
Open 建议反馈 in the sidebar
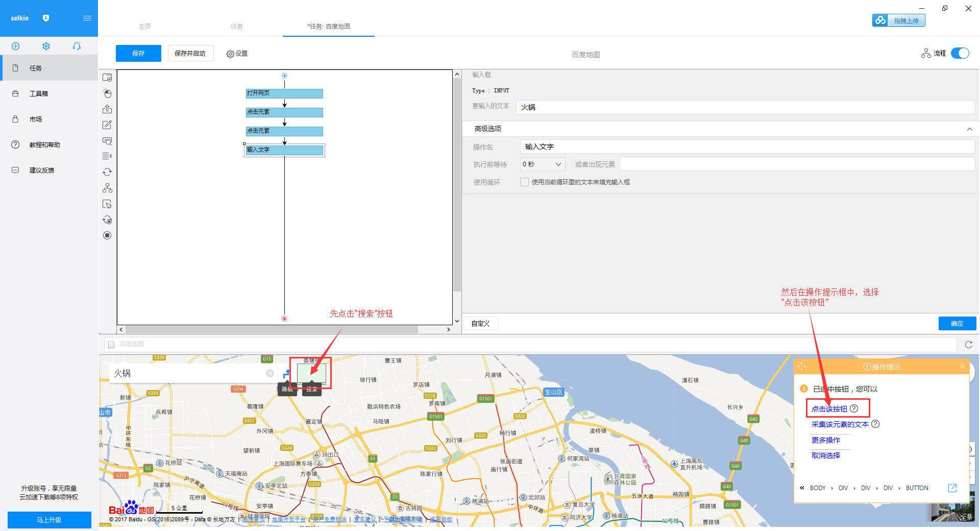click(49, 170)
